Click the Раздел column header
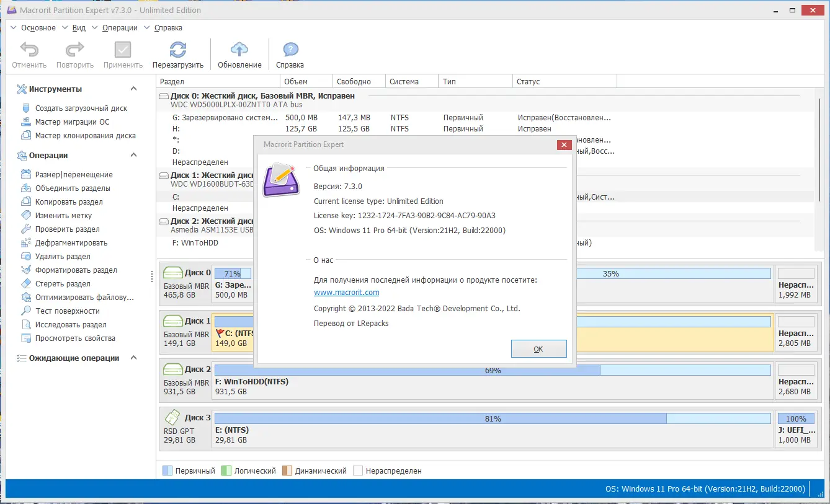The height and width of the screenshot is (504, 830). point(218,82)
